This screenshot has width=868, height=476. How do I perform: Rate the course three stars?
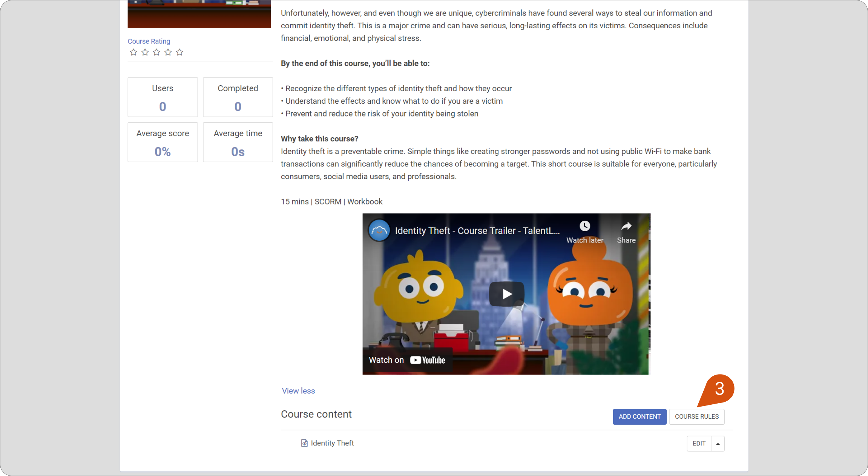coord(156,52)
